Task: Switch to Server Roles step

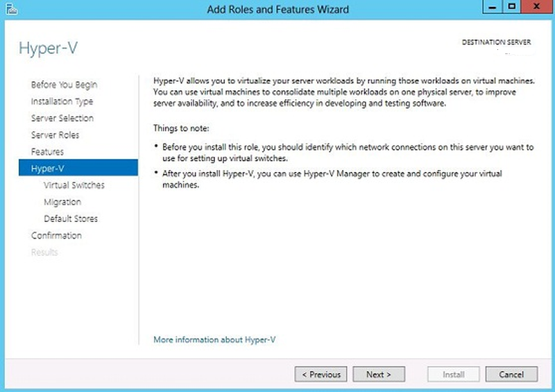Action: 55,135
